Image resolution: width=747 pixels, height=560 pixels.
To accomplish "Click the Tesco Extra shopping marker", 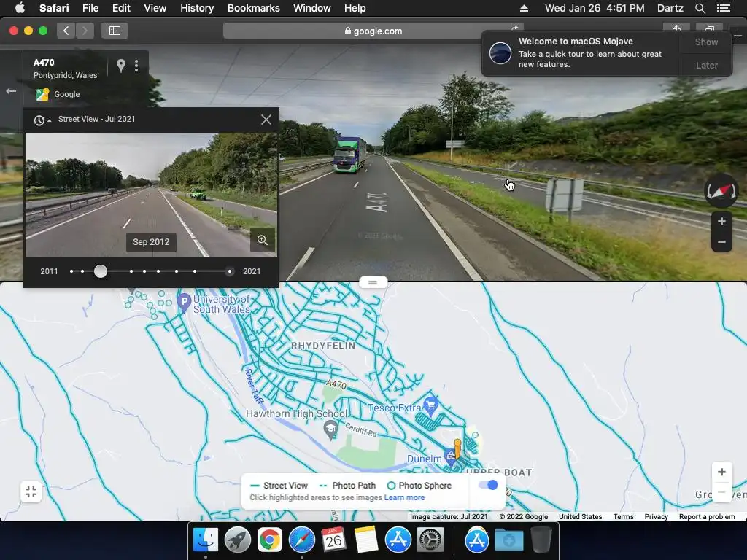I will coord(430,405).
